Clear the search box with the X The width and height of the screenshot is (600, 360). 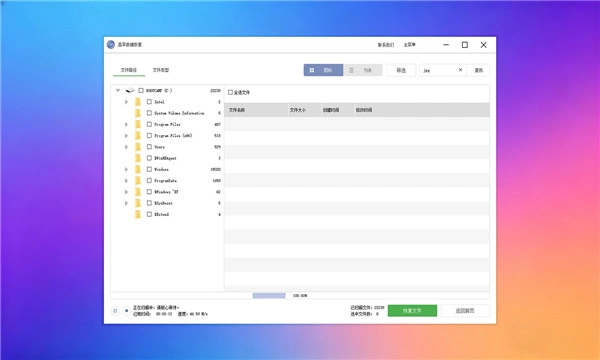click(x=460, y=70)
